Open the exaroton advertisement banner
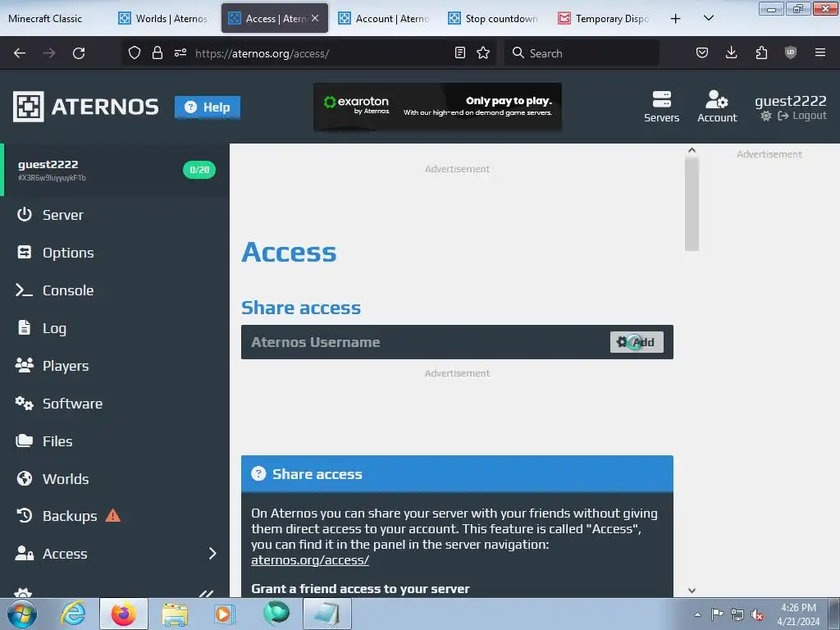840x630 pixels. coord(438,107)
